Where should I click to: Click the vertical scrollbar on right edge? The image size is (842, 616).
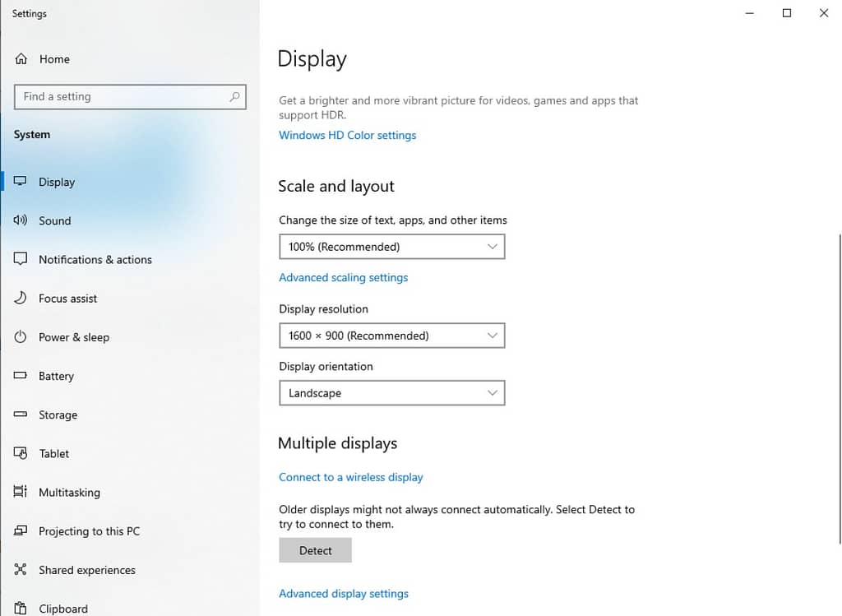(x=840, y=389)
